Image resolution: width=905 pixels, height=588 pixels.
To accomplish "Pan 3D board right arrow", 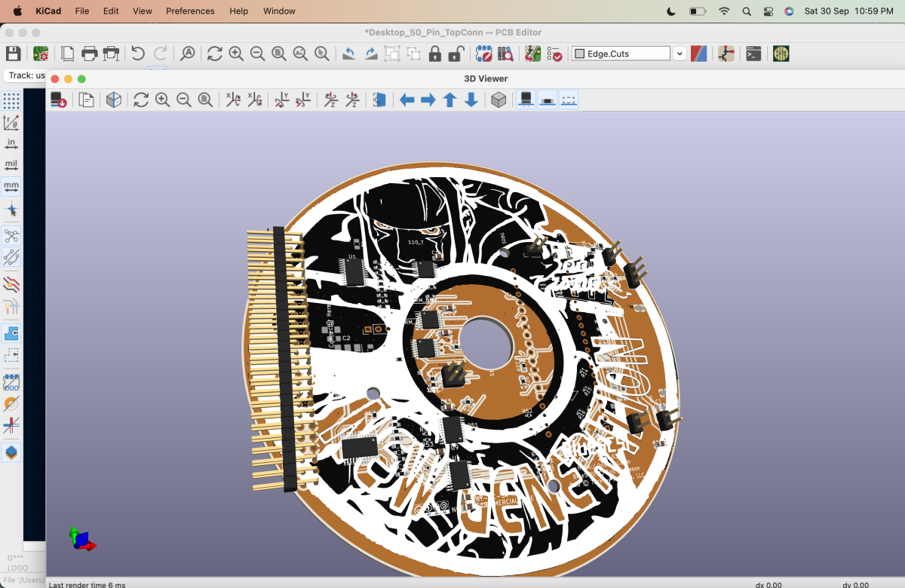I will coord(428,100).
